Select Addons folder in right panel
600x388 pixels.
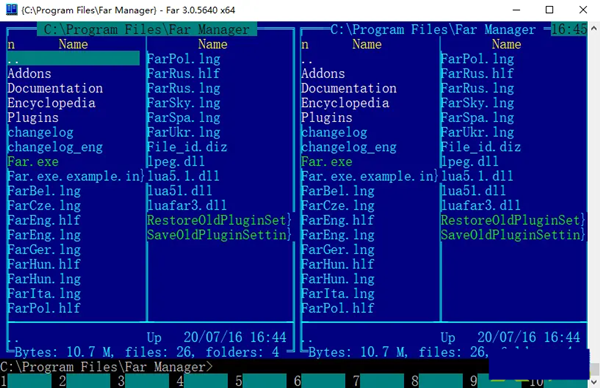tap(323, 73)
